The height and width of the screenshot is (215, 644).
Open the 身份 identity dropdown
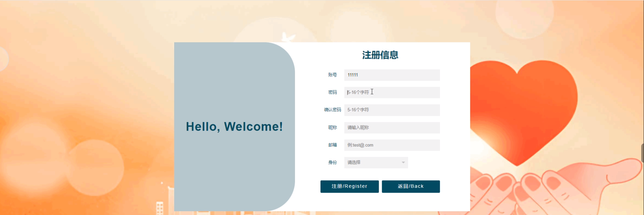pyautogui.click(x=376, y=163)
